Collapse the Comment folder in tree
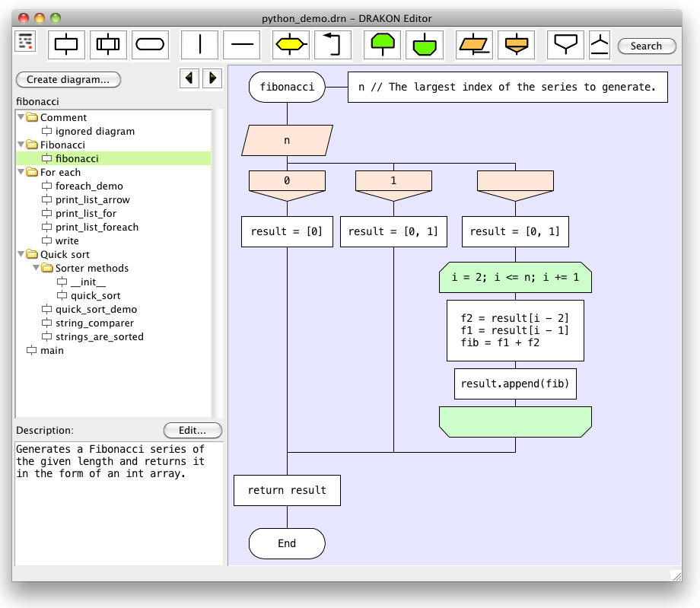This screenshot has width=700, height=608. pyautogui.click(x=21, y=118)
